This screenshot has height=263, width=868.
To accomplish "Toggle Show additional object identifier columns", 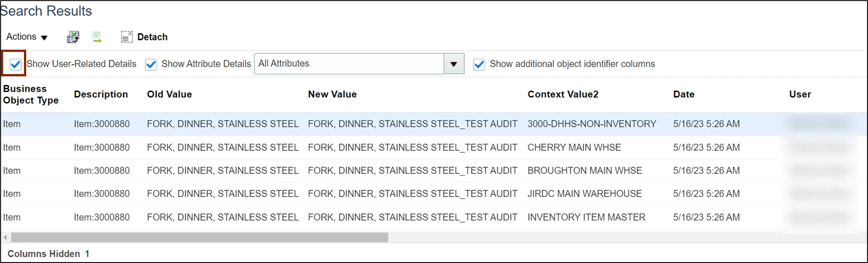I will click(479, 64).
